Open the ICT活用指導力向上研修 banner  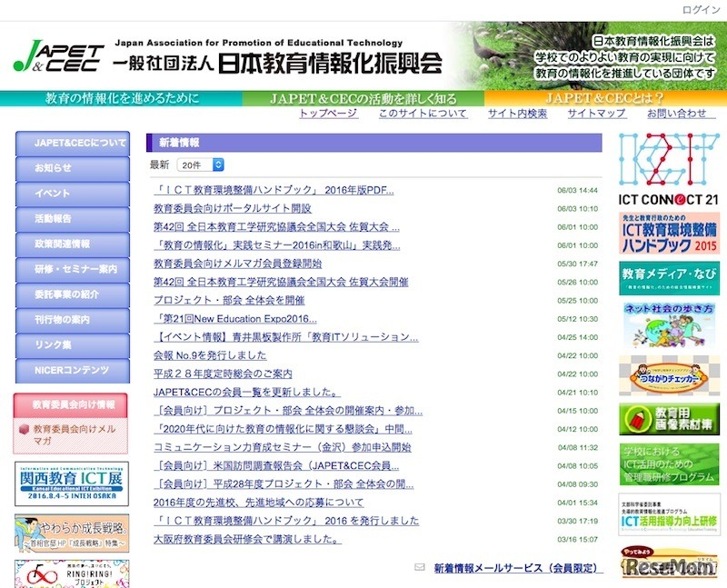click(669, 514)
